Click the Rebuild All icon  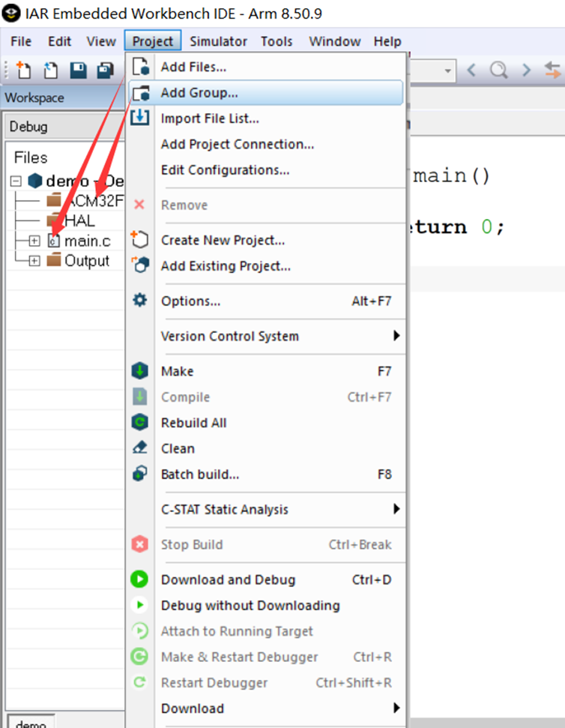[x=140, y=423]
